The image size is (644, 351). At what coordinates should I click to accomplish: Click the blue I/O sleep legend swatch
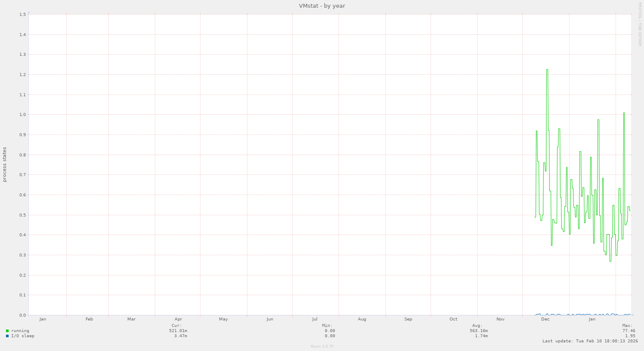[7, 336]
